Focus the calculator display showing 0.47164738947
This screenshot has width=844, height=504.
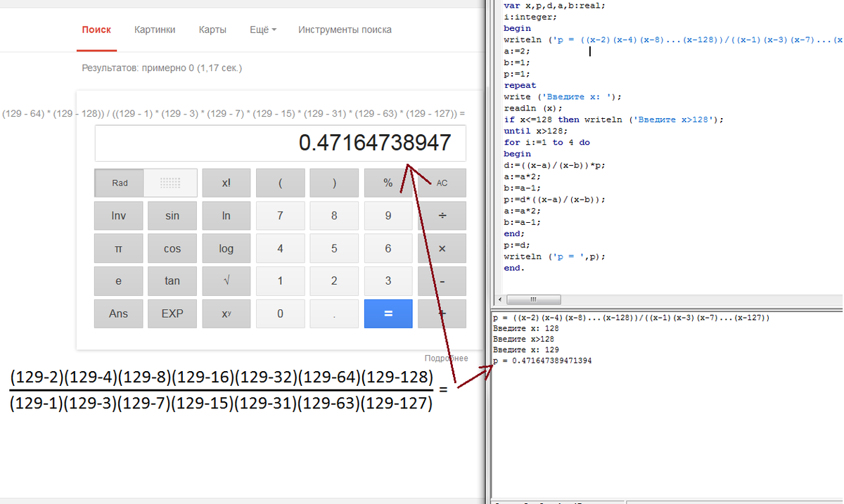pos(281,143)
